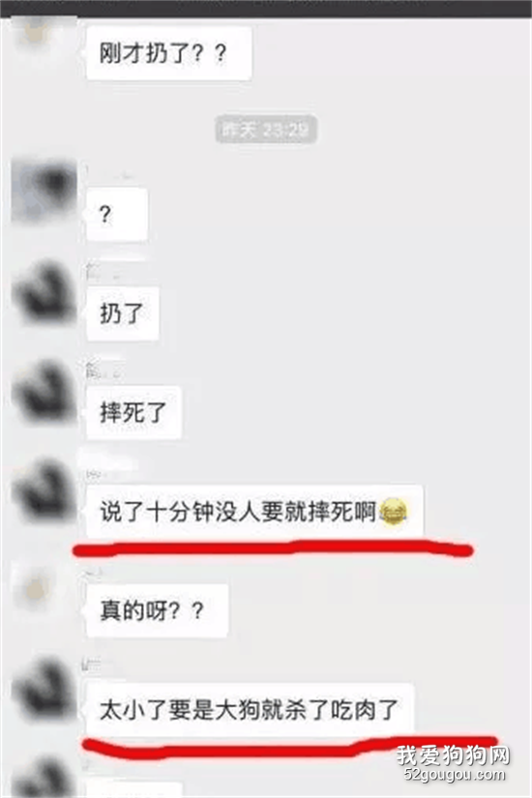
Task: Tap the sender name above '扔了'
Action: pos(103,274)
